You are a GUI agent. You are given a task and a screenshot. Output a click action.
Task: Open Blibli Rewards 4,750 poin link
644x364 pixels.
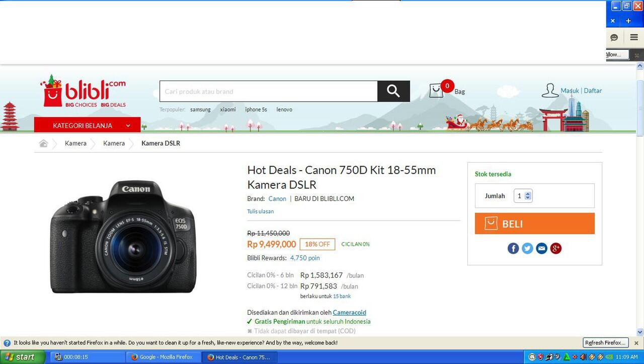[x=305, y=258]
